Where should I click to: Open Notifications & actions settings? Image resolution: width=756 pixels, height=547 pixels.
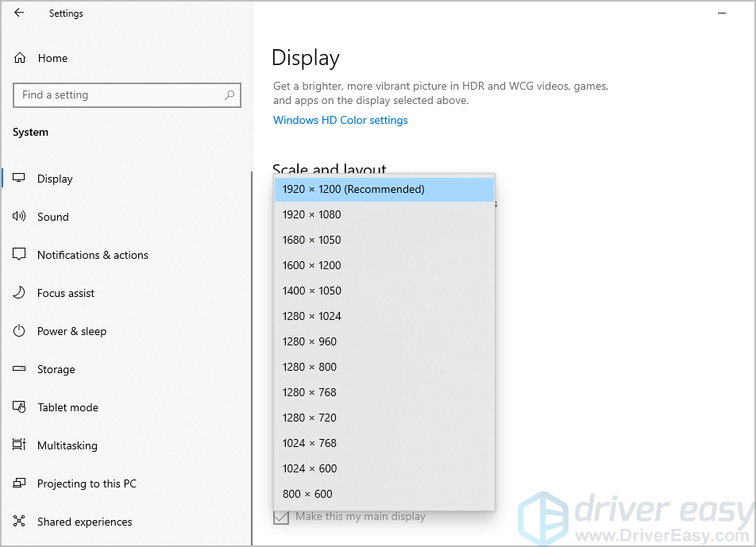92,255
